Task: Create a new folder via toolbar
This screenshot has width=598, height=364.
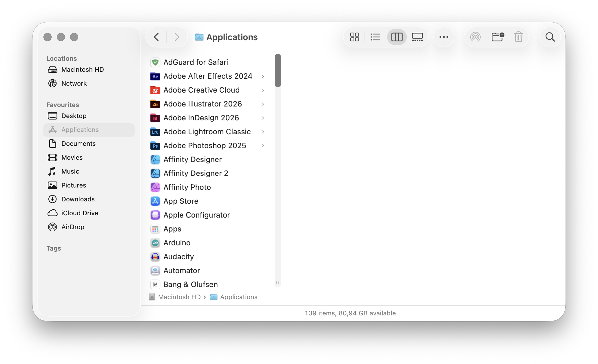Action: click(x=497, y=37)
